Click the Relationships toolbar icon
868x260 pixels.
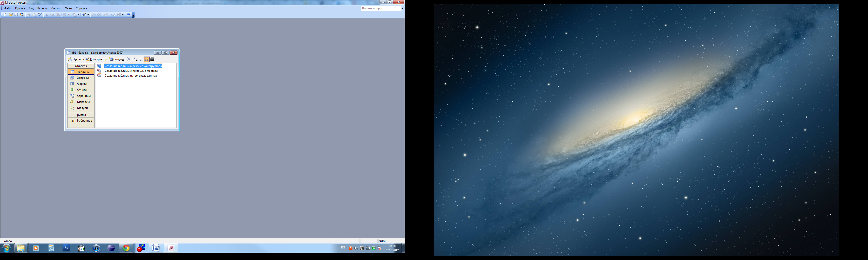[x=113, y=15]
